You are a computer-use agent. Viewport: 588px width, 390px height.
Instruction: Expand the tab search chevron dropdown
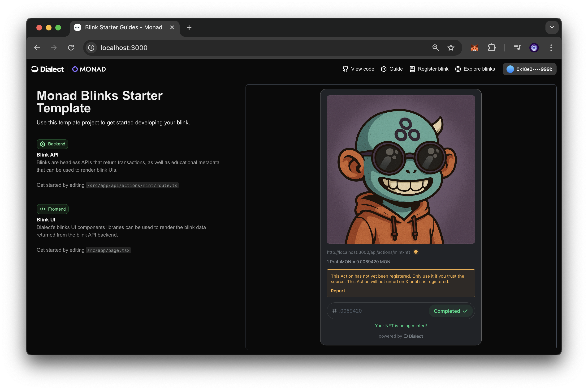552,27
